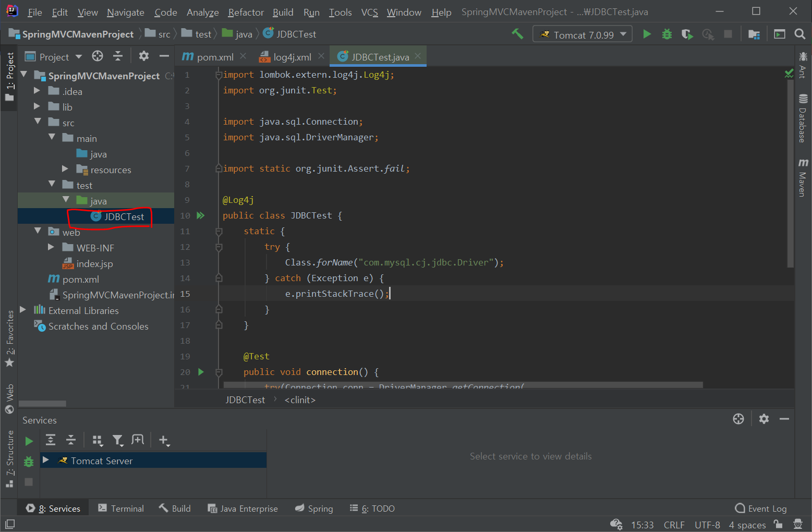Click Open in New Tab icon in Services
This screenshot has height=532, width=812.
pos(138,440)
